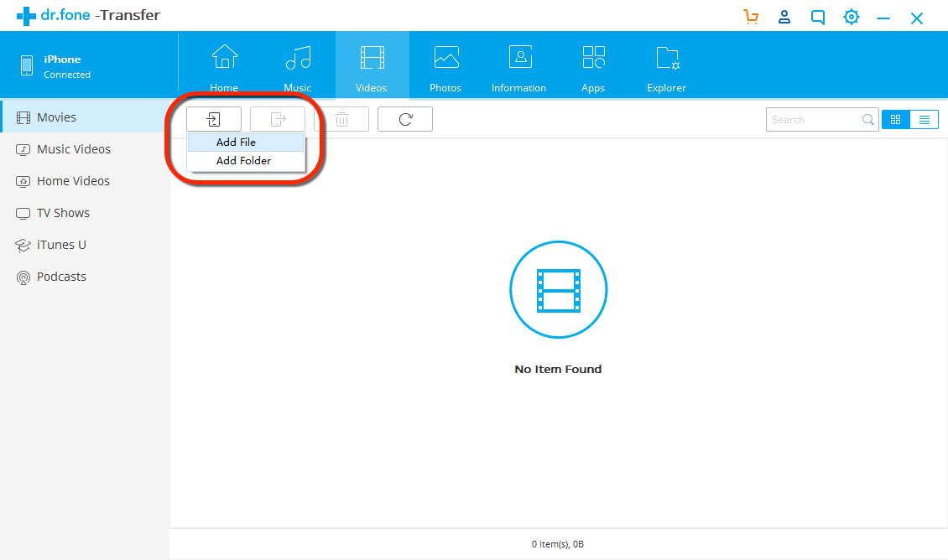This screenshot has width=948, height=560.
Task: Open the Information tab
Action: [x=518, y=68]
